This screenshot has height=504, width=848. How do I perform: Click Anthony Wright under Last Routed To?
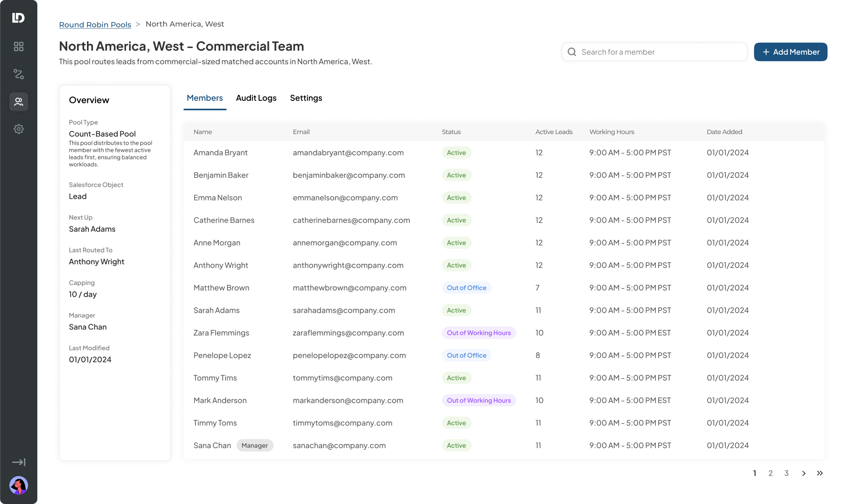coord(96,262)
